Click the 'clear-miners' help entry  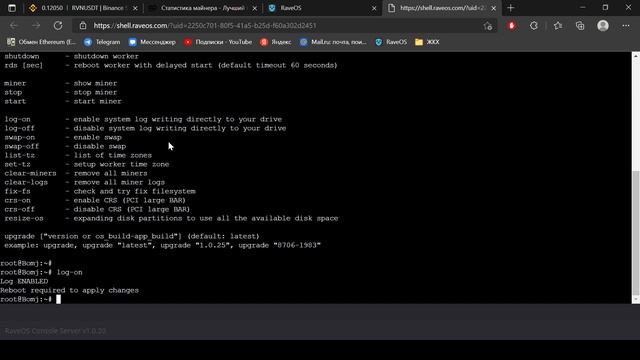pos(31,173)
